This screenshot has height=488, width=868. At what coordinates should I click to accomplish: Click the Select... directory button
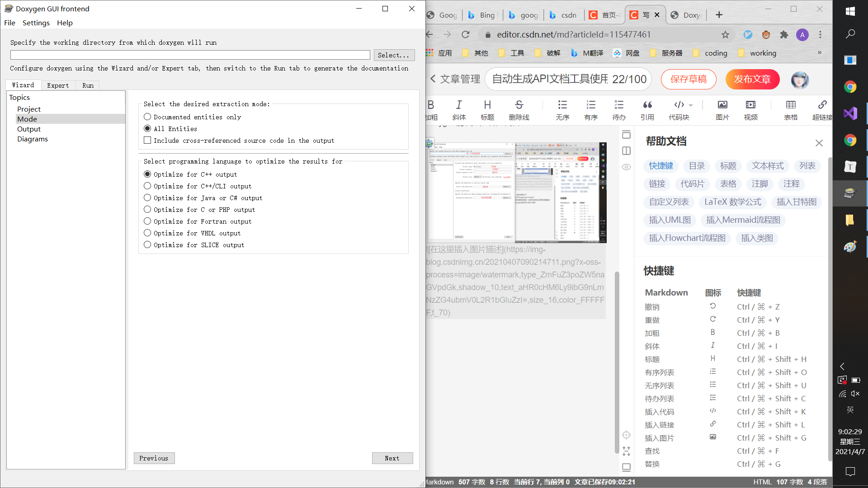[394, 55]
